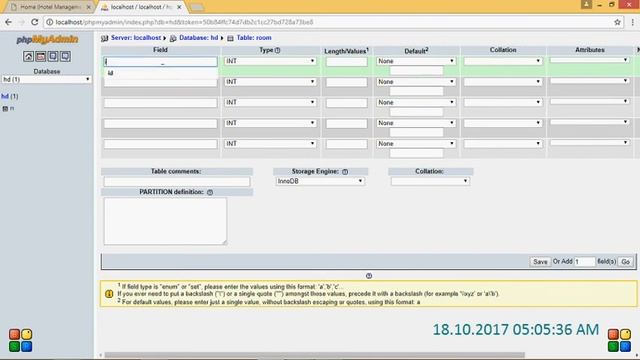Open the hd (1) database link in sidebar
The width and height of the screenshot is (640, 360).
[9, 96]
